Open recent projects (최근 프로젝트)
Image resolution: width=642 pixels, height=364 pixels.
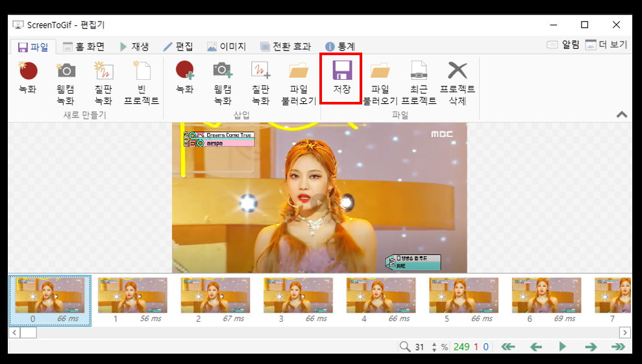coord(419,82)
